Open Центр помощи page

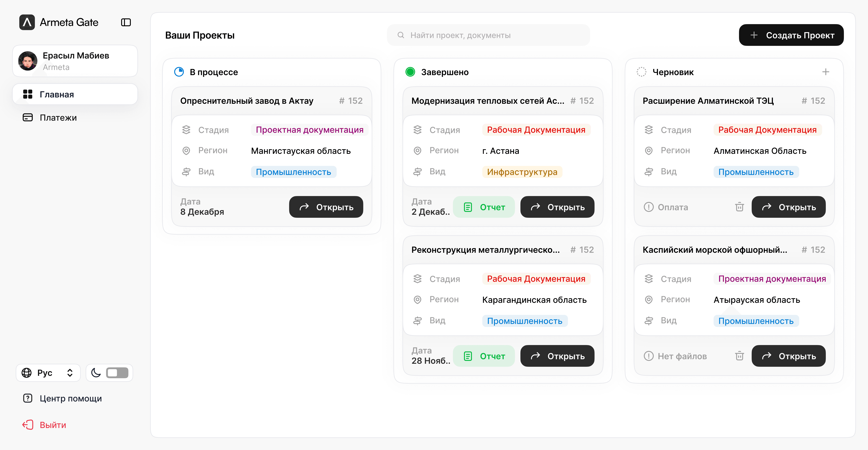(70, 398)
